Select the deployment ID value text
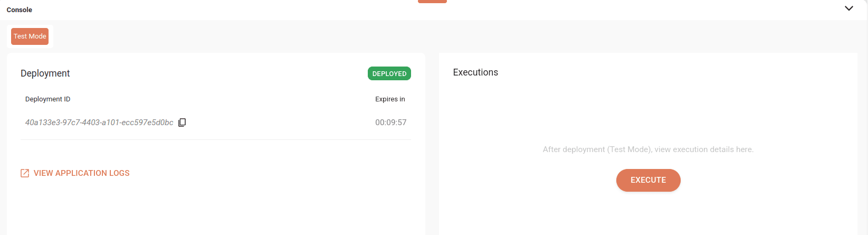The image size is (868, 235). coord(99,123)
